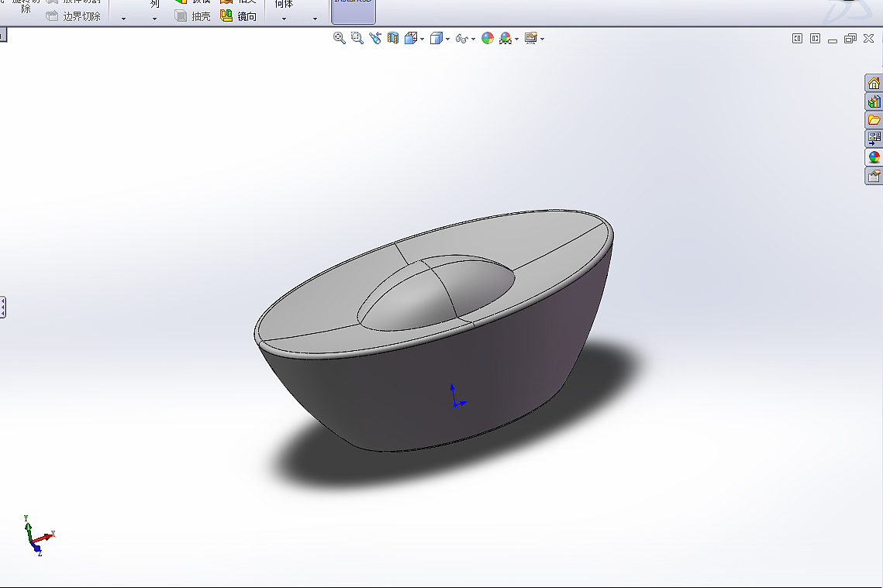Click the 边界切除 text label
Viewport: 883px width, 588px height.
[x=81, y=16]
